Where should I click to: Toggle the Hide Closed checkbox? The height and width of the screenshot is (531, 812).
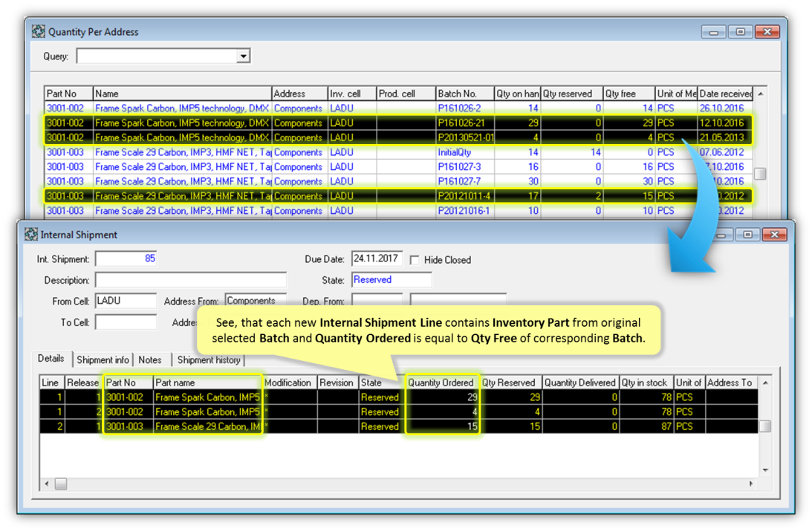tap(415, 260)
